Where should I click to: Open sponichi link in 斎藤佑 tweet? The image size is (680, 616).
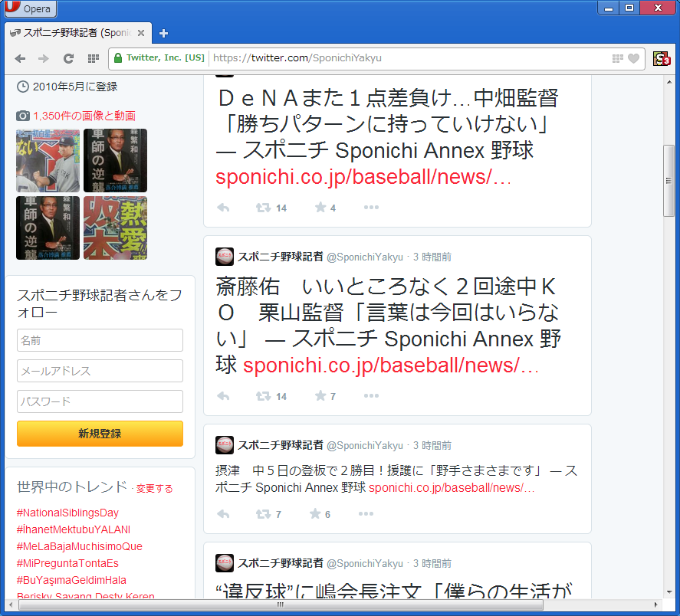(x=391, y=365)
